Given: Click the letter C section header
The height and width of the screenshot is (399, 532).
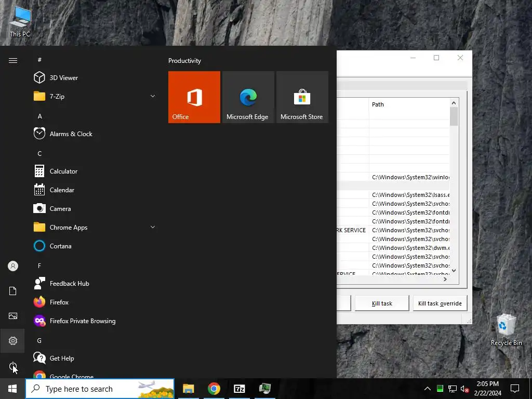Looking at the screenshot, I should click(x=39, y=153).
